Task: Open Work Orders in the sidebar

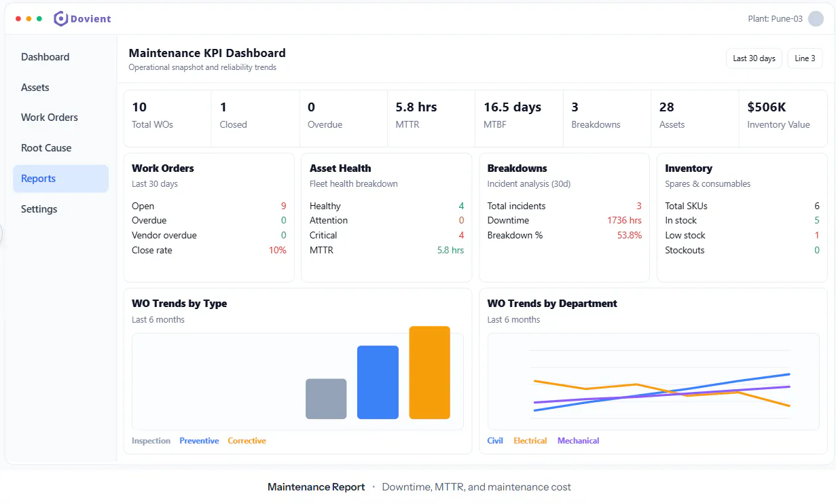Action: pos(60,118)
